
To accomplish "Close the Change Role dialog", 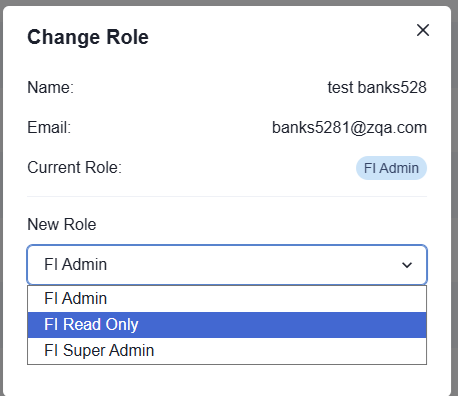I will (423, 30).
